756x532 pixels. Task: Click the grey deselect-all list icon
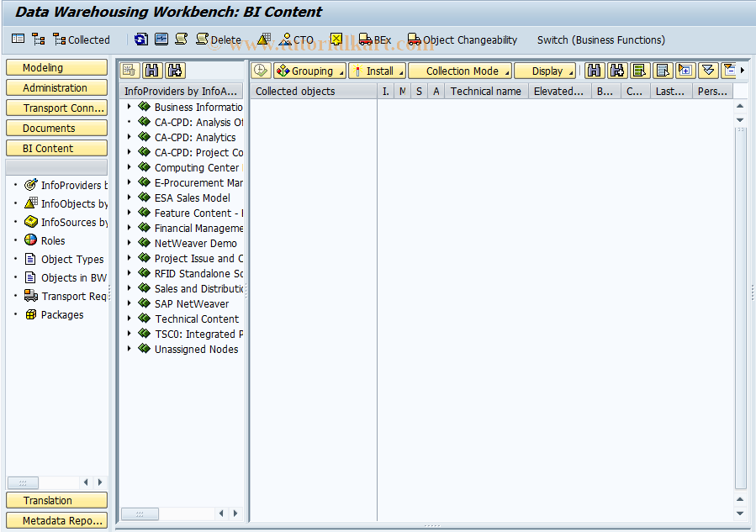coord(663,71)
